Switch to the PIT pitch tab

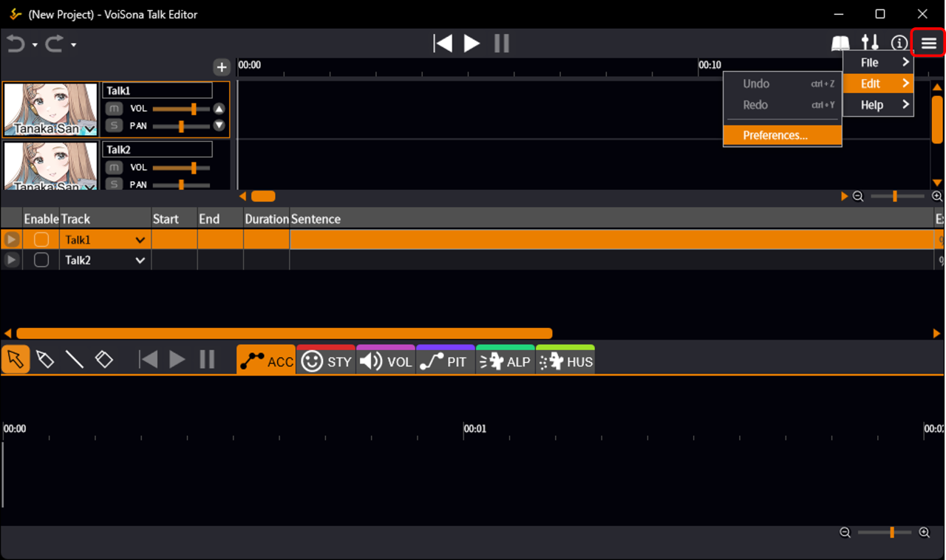coord(446,360)
